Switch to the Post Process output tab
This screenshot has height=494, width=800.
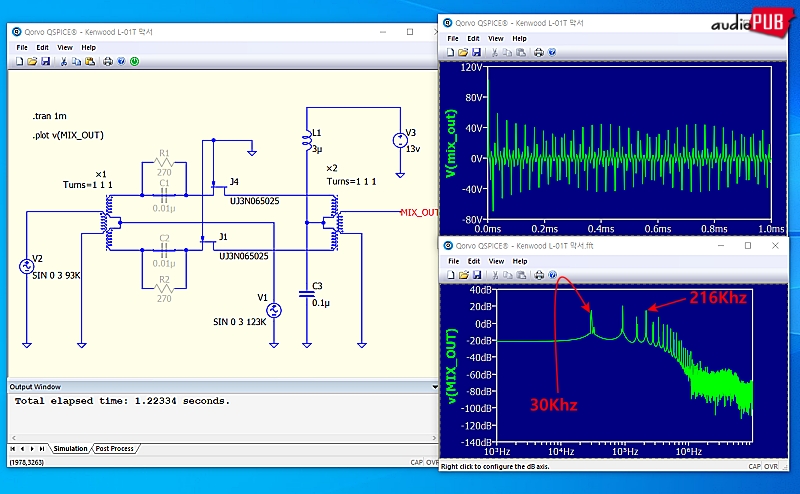click(114, 449)
